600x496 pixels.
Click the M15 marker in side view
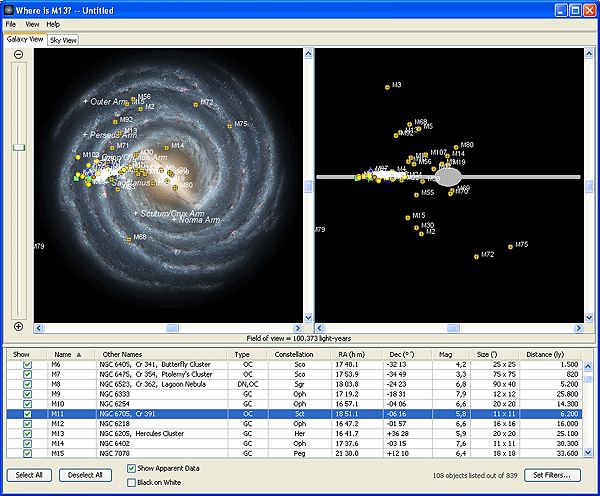click(408, 218)
